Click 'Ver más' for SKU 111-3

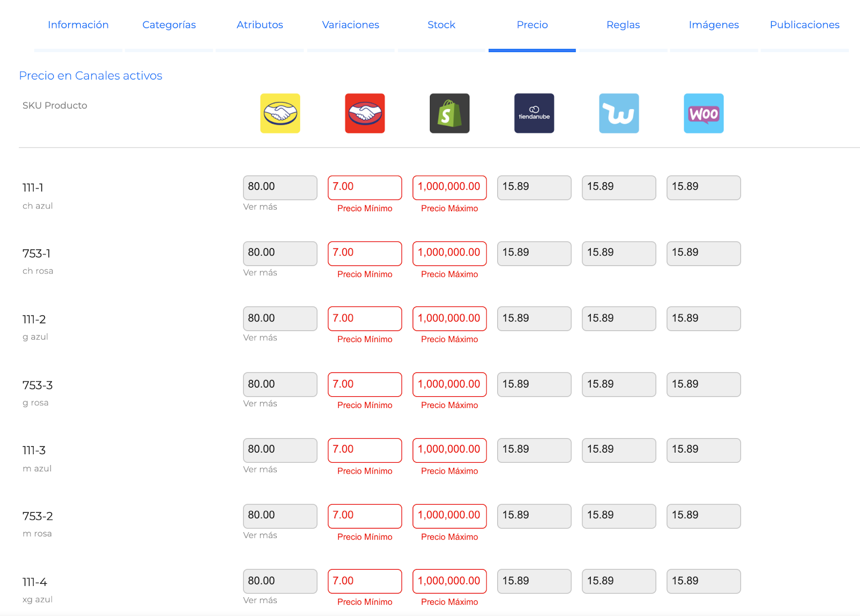click(260, 469)
